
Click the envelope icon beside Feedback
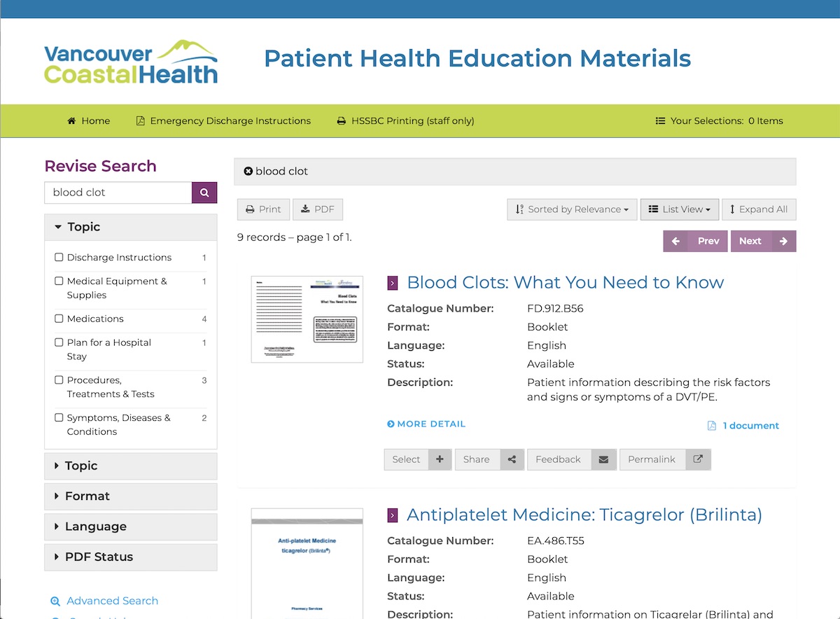point(603,459)
